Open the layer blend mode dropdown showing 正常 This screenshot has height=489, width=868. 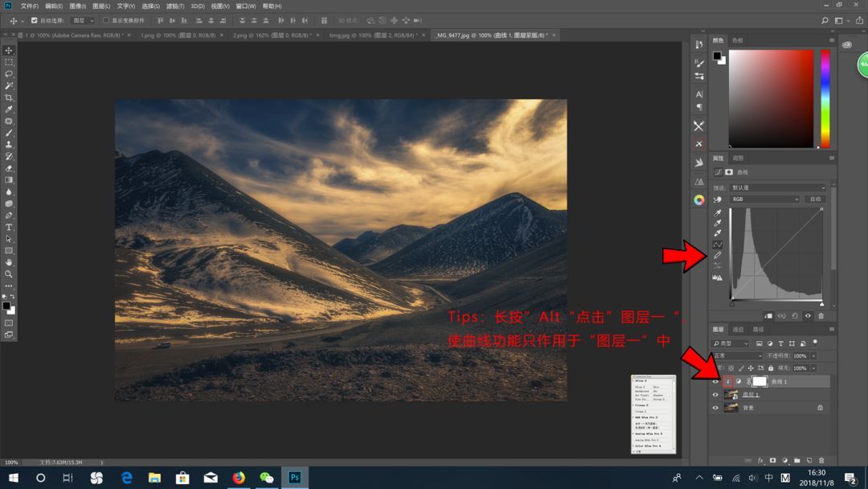(738, 355)
